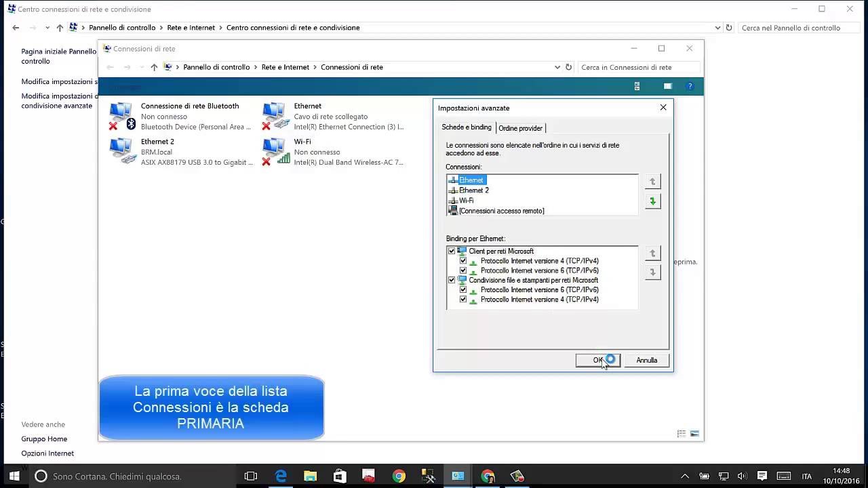This screenshot has width=868, height=488.
Task: Expand chevron after Rete e Internet in Connessioni di rete
Action: (x=315, y=67)
